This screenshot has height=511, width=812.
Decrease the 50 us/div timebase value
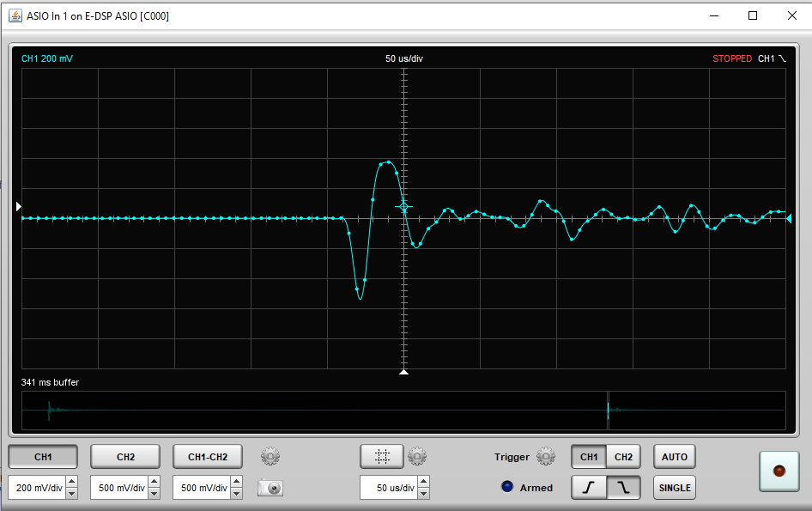pos(424,493)
